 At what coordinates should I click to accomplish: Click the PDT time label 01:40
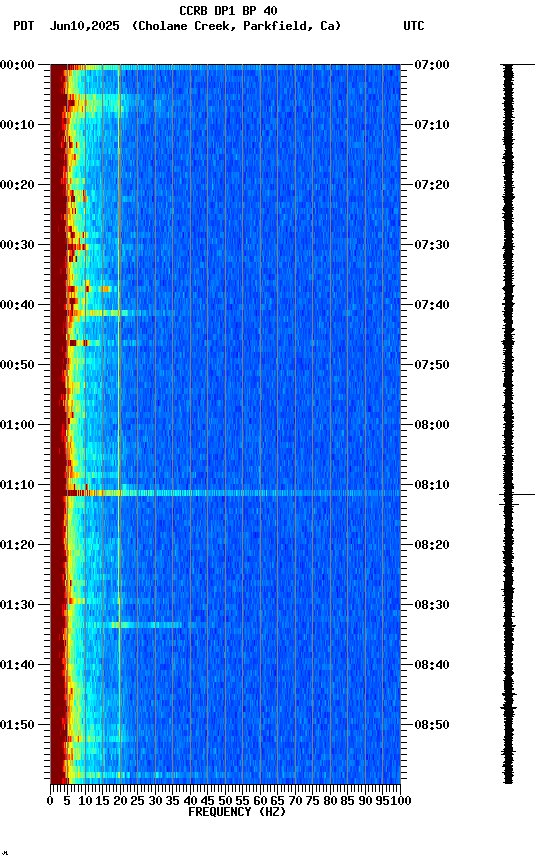click(17, 666)
